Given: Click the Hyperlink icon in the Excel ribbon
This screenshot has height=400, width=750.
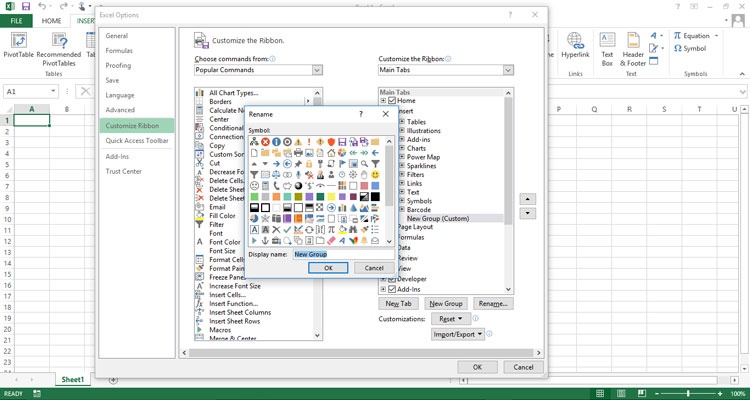Looking at the screenshot, I should point(574,41).
